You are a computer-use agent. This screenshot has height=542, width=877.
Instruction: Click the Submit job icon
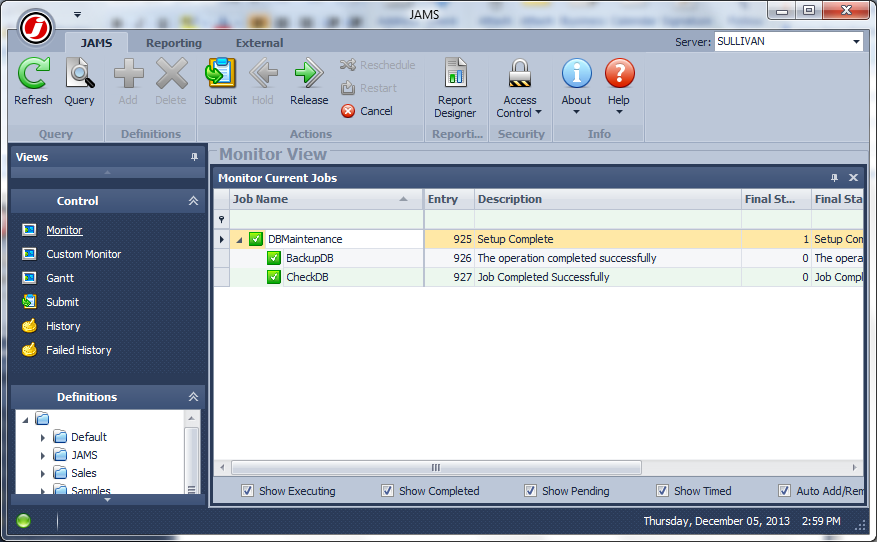point(220,73)
